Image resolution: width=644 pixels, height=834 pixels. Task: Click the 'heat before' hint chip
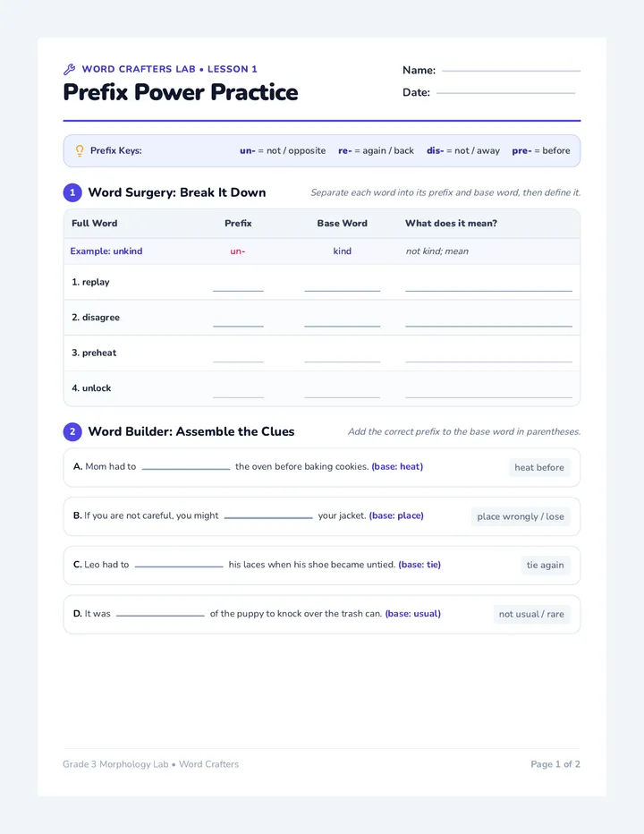click(x=539, y=467)
